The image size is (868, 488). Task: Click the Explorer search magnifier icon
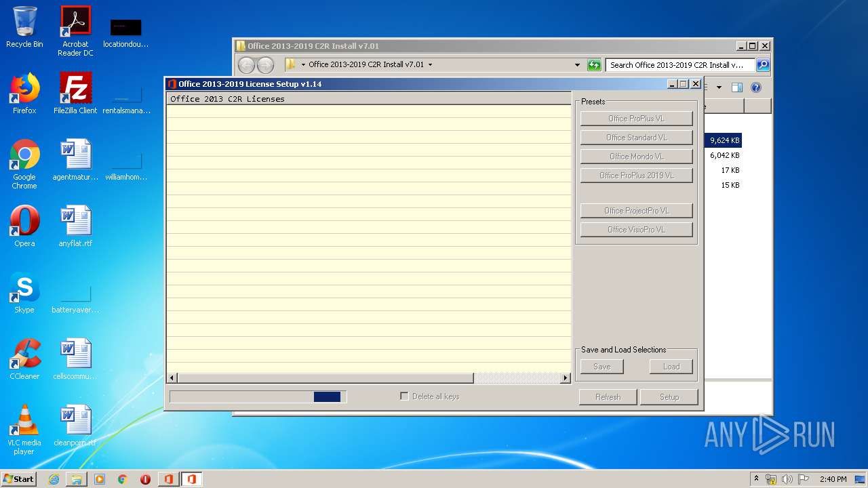[763, 65]
